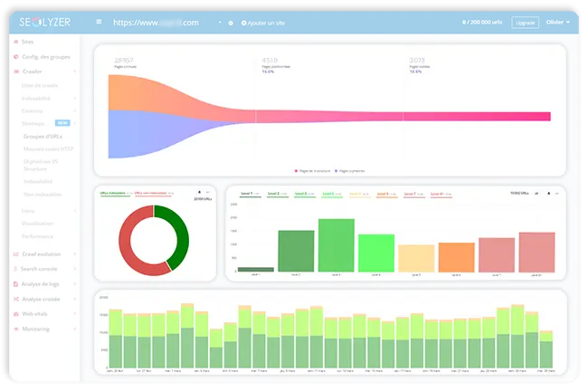This screenshot has width=588, height=391.
Task: Click the levels chart's more-options icon
Action: [557, 194]
